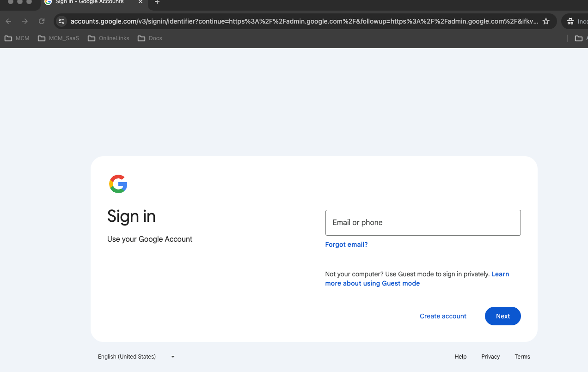Expand the English (United States) language dropdown

point(136,357)
